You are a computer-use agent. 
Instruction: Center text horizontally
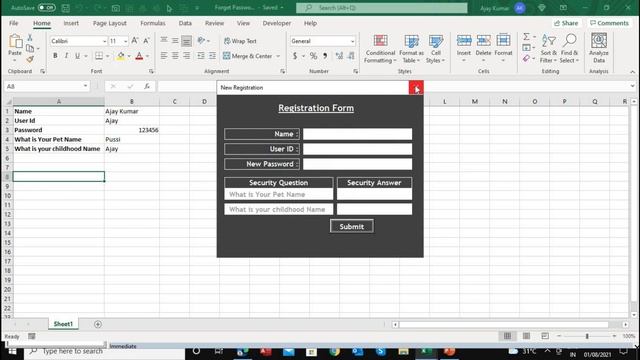tap(175, 56)
